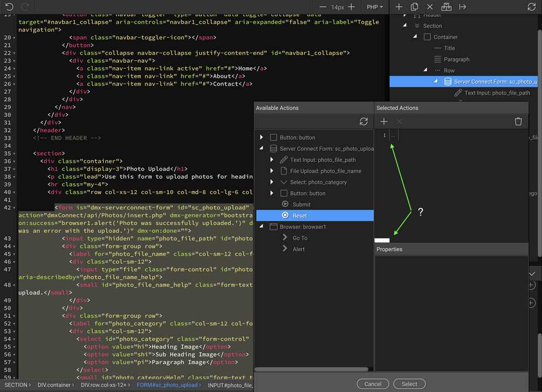542x392 pixels.
Task: Open the PHP language dropdown
Action: (375, 7)
